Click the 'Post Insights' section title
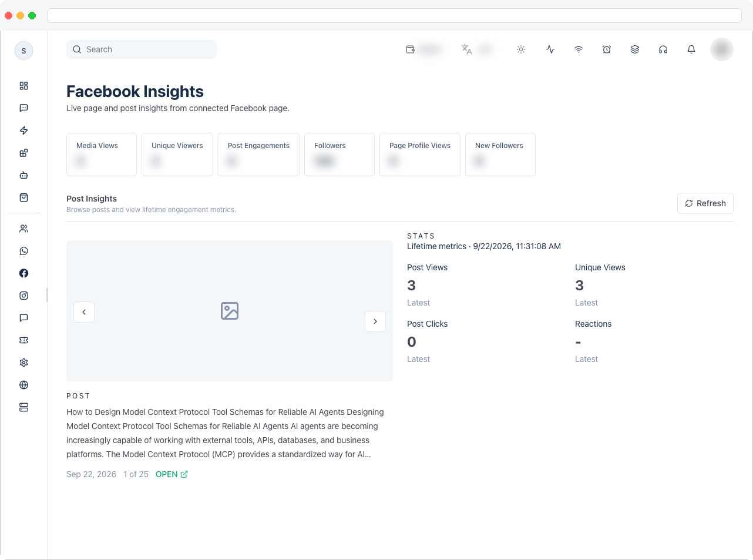The height and width of the screenshot is (560, 753). 92,199
